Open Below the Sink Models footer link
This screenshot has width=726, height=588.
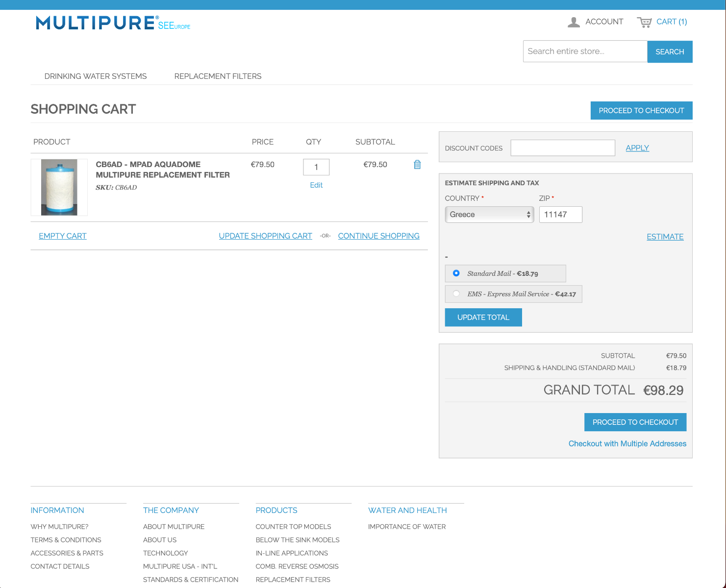click(x=298, y=540)
